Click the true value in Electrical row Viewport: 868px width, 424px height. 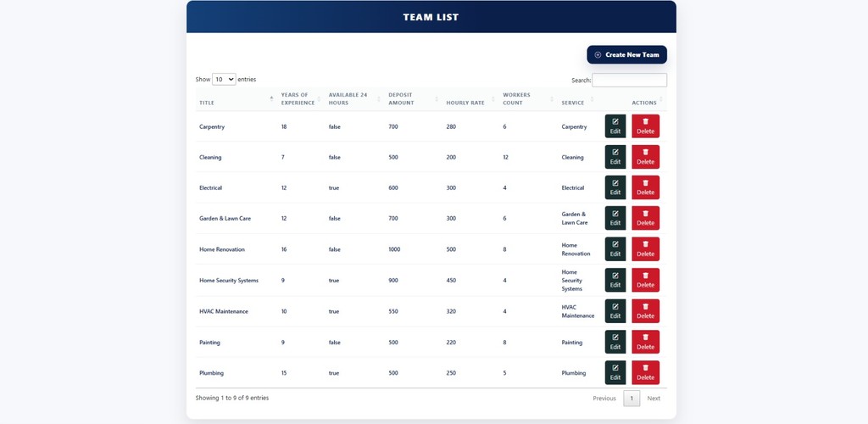(334, 187)
